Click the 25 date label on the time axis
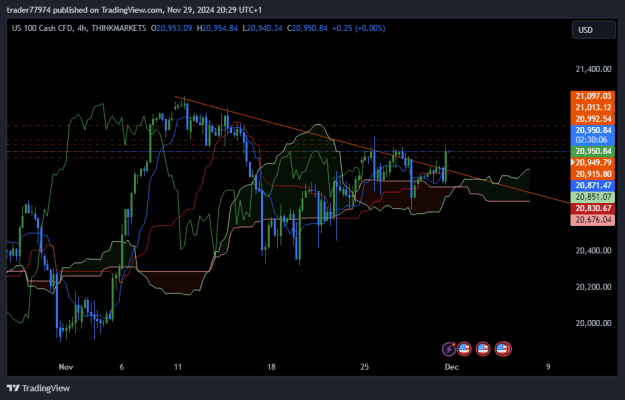The height and width of the screenshot is (400, 625). 365,367
